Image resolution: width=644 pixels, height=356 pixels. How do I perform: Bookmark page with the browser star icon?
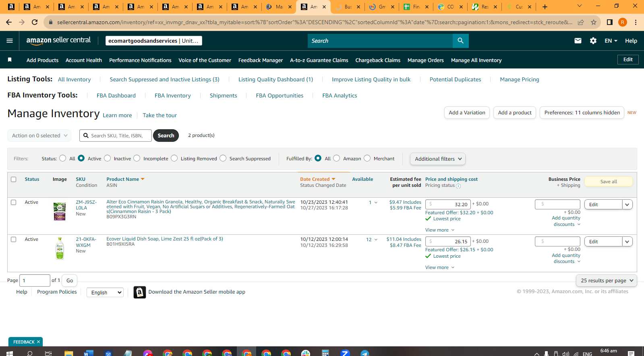(593, 22)
